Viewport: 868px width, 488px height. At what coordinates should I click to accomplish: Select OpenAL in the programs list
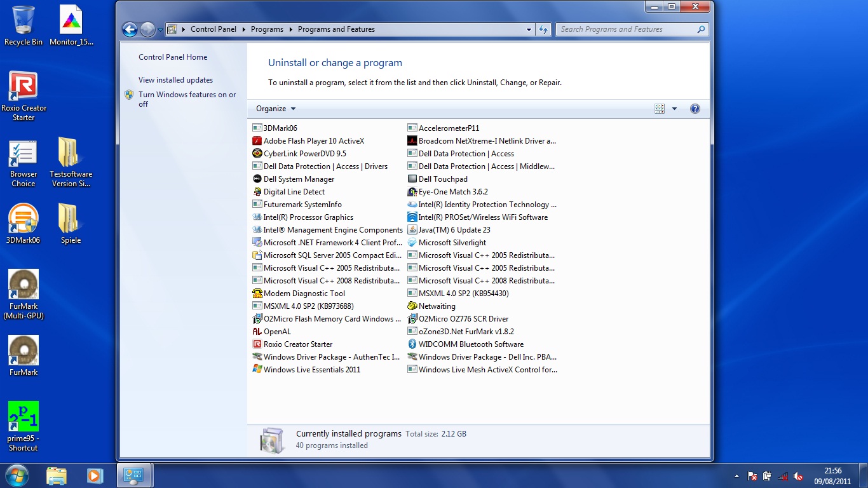pos(272,332)
